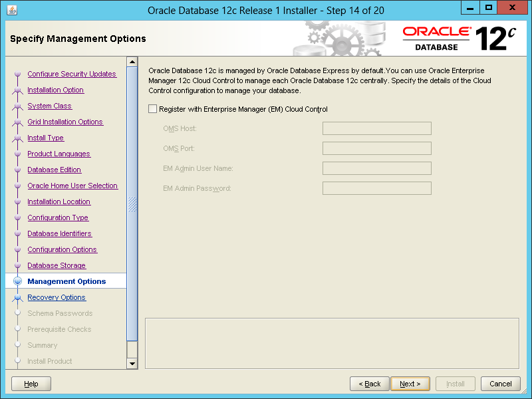Go to Installation Location step
532x399 pixels.
59,201
